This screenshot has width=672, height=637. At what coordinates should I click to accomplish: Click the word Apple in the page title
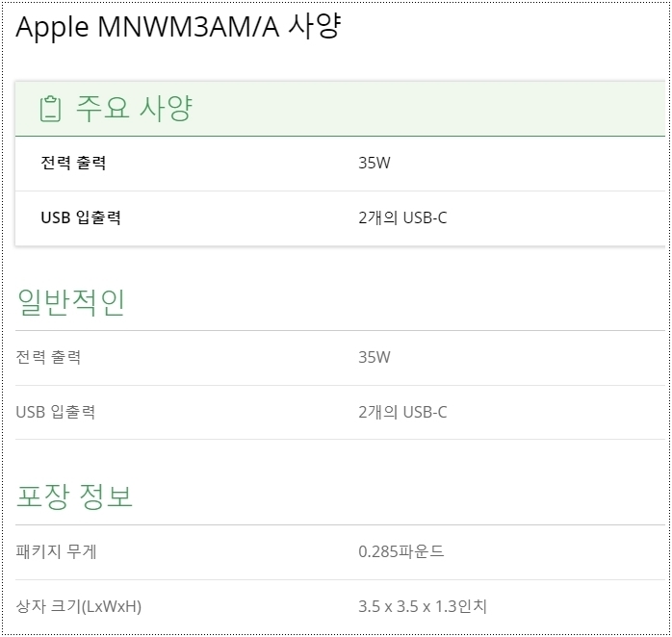click(x=52, y=28)
